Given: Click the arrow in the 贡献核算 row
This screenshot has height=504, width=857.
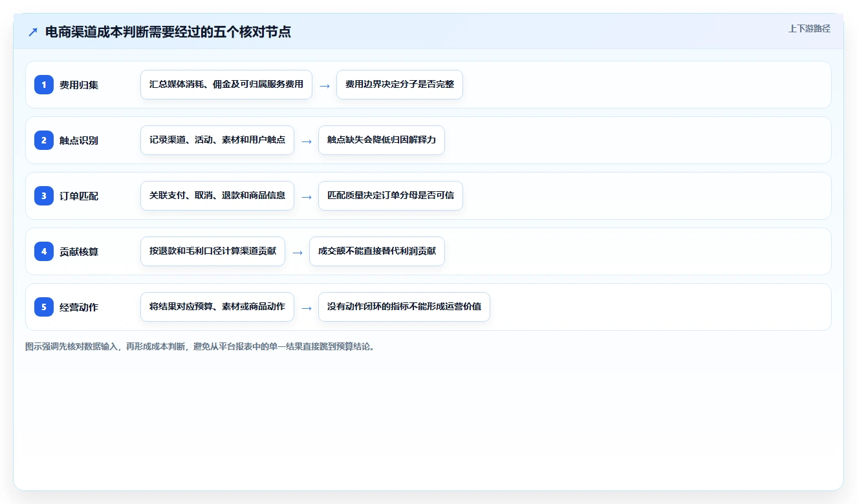Looking at the screenshot, I should pos(298,252).
